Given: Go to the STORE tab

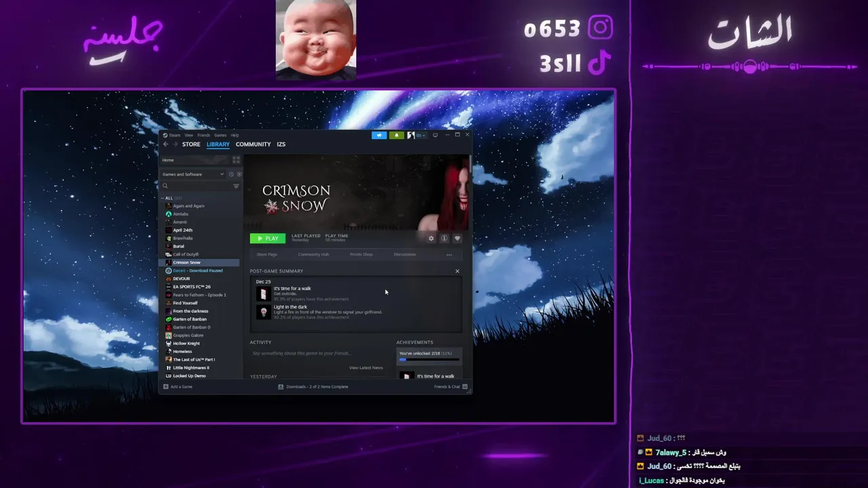Looking at the screenshot, I should pos(191,144).
